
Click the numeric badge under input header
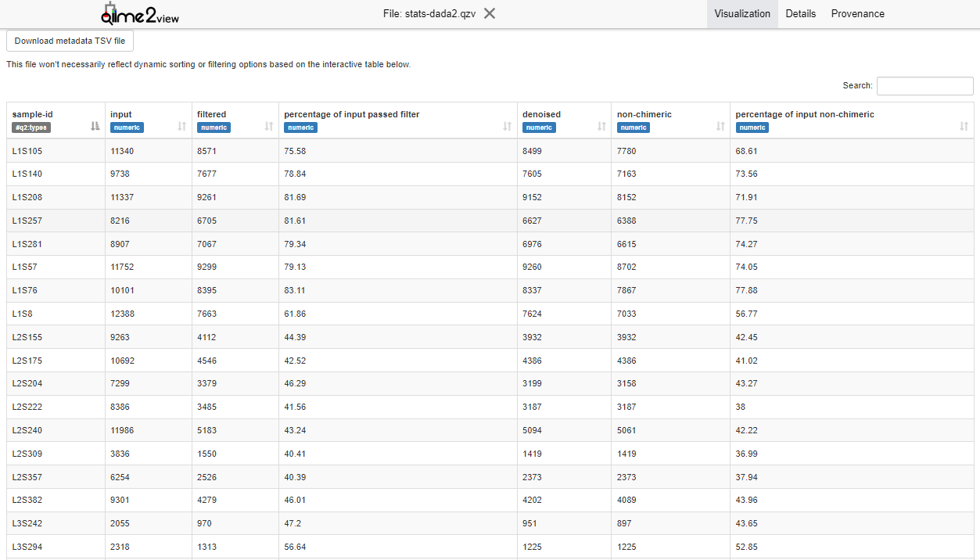pos(127,127)
